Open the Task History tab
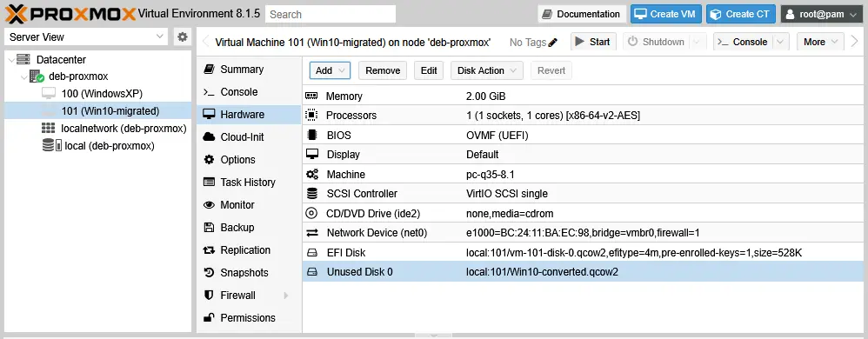This screenshot has width=868, height=339. [249, 182]
